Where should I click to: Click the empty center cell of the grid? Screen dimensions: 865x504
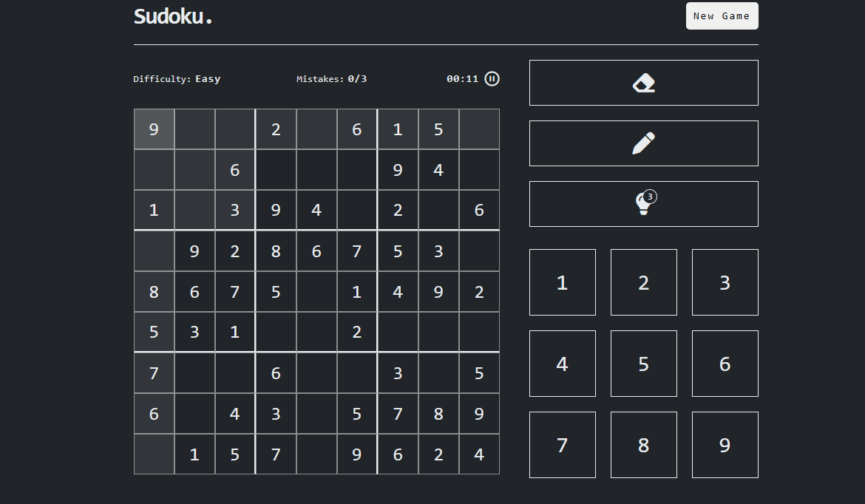coord(316,291)
